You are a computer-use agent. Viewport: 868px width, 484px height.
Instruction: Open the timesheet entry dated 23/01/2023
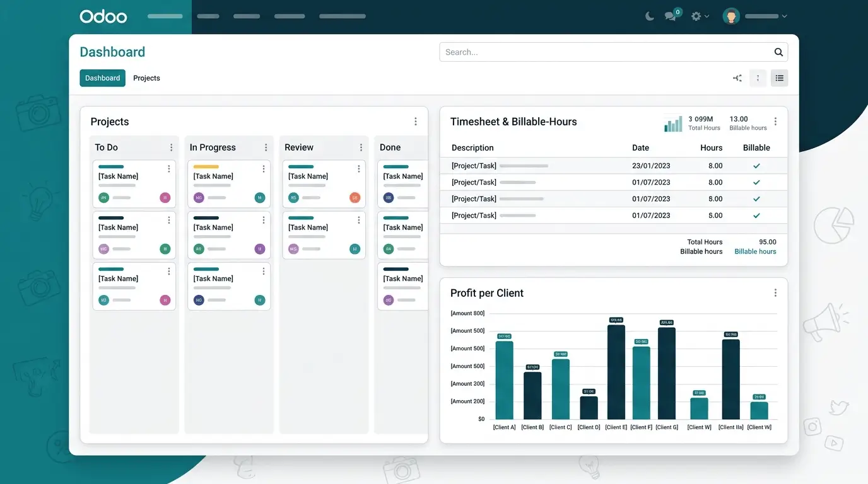[x=613, y=166]
